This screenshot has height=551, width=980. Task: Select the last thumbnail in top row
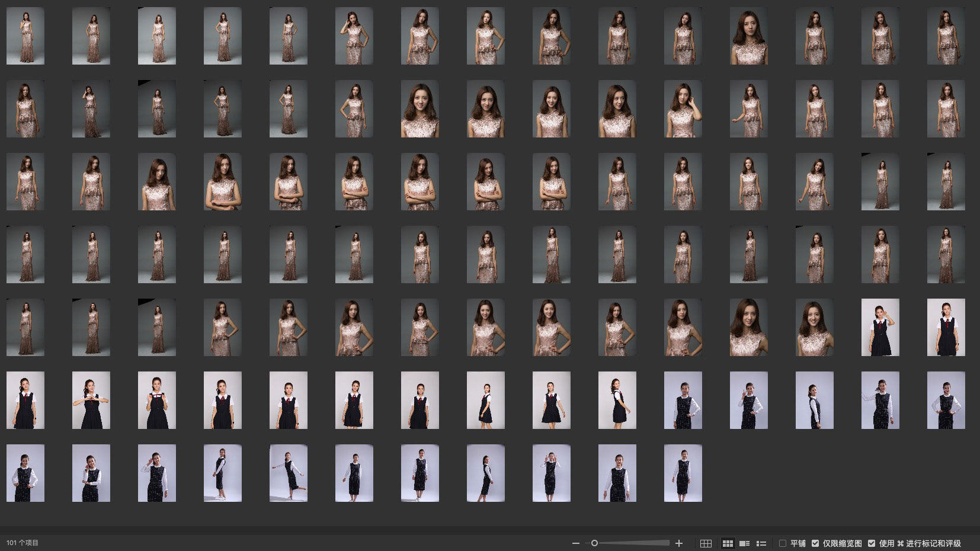point(946,36)
